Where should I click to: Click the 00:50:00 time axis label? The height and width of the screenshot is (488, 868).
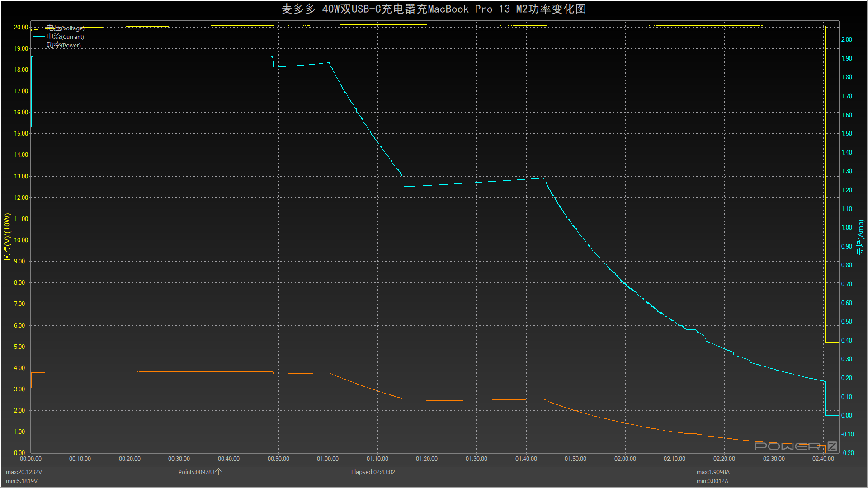278,459
